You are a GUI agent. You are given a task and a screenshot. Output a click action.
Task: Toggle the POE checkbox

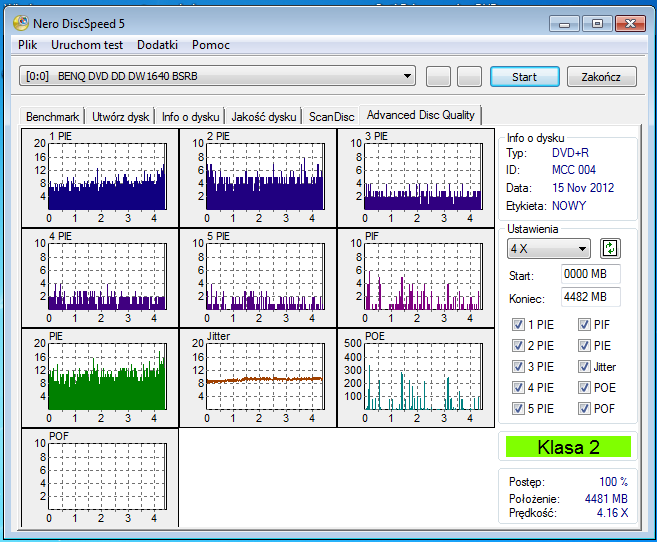pyautogui.click(x=585, y=387)
